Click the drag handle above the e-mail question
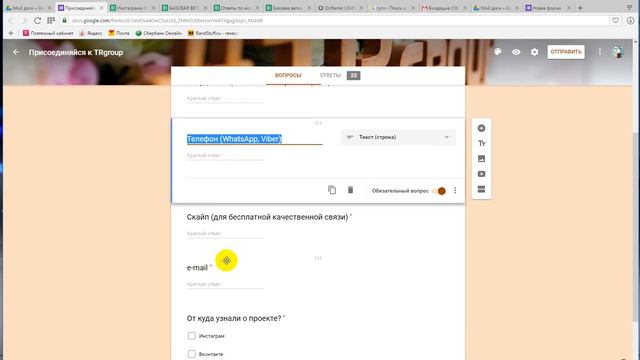Screen dimensions: 640x360 point(318,258)
